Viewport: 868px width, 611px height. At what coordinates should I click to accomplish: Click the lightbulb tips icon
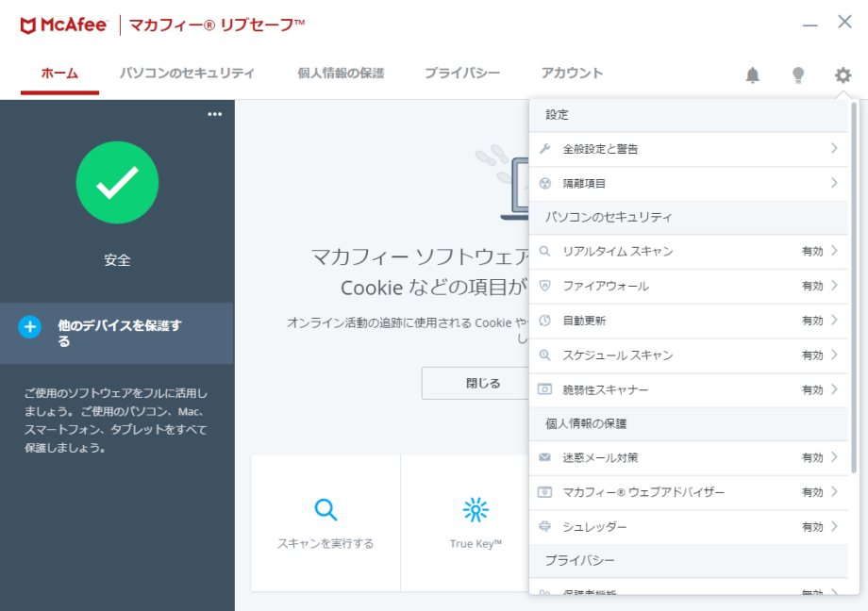tap(797, 74)
